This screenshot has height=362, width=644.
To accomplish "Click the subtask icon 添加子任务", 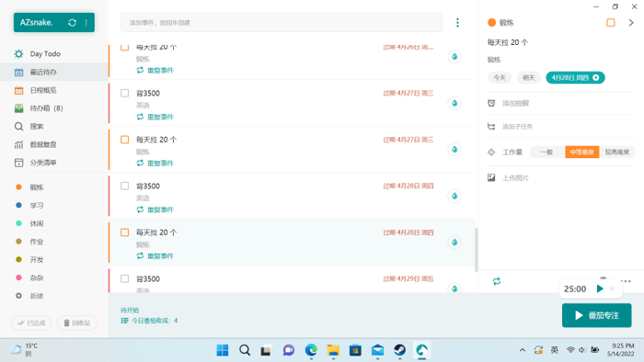I will click(x=491, y=126).
